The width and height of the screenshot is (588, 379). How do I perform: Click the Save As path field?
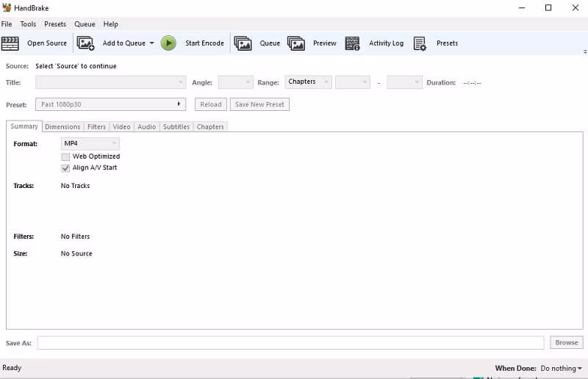[290, 342]
